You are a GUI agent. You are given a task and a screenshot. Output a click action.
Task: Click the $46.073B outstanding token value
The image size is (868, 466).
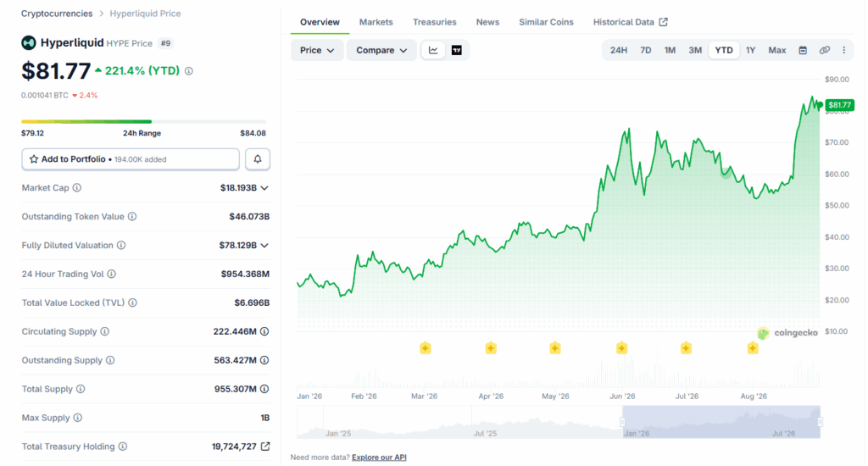(250, 216)
